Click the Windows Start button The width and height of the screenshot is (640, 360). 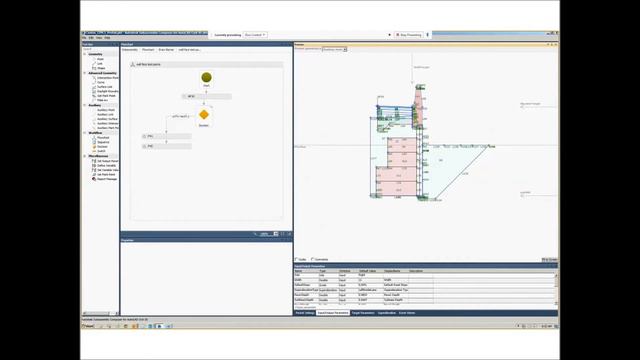coord(88,326)
